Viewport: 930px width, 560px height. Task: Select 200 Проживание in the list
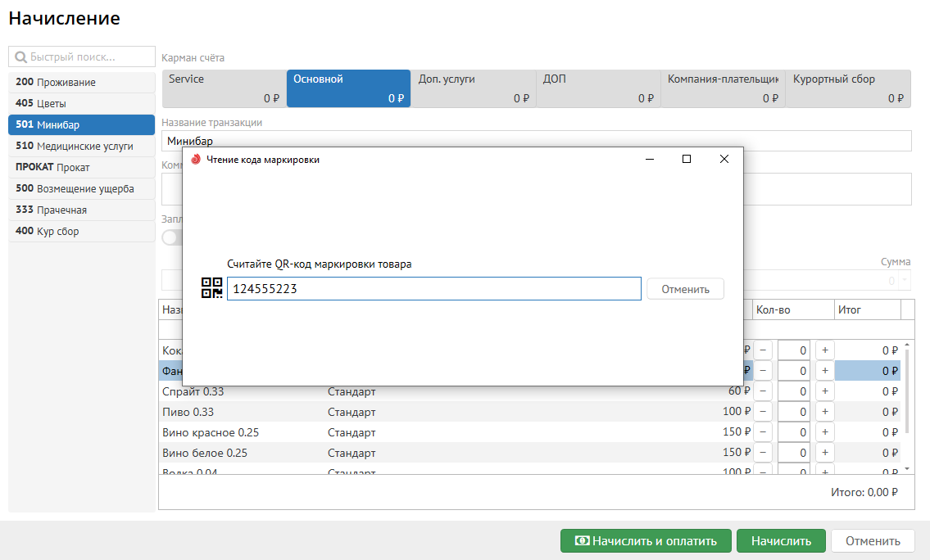click(81, 82)
